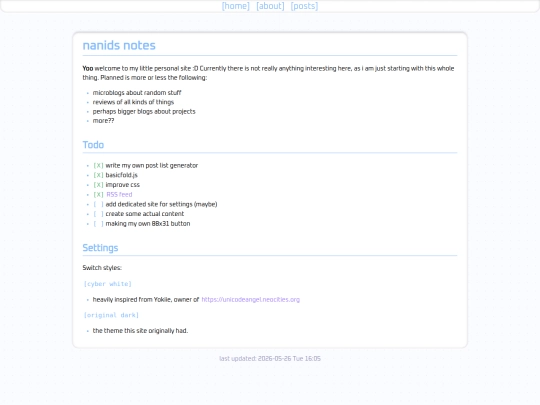Select 'reviews of all kinds of things' item

pos(133,102)
